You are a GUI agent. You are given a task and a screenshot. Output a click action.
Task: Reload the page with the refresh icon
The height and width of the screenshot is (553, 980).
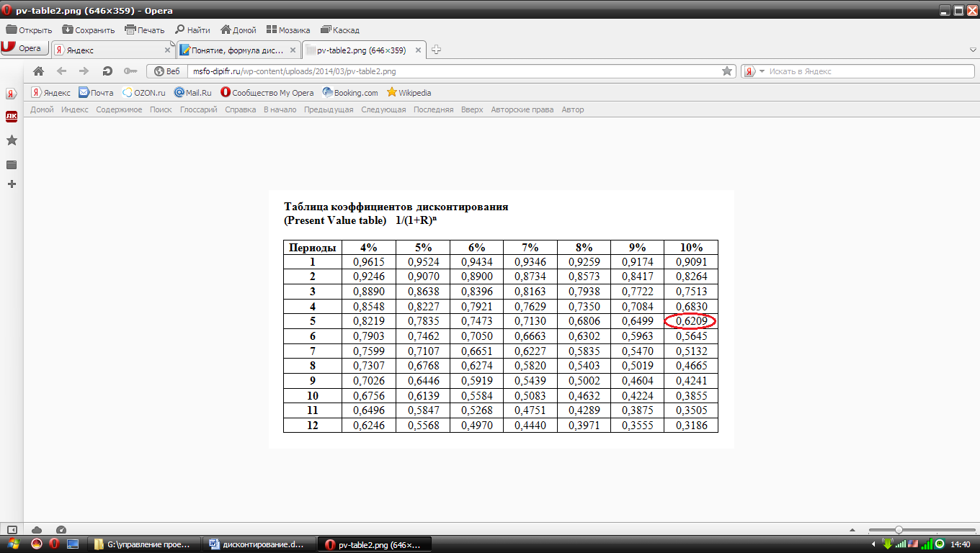click(107, 71)
